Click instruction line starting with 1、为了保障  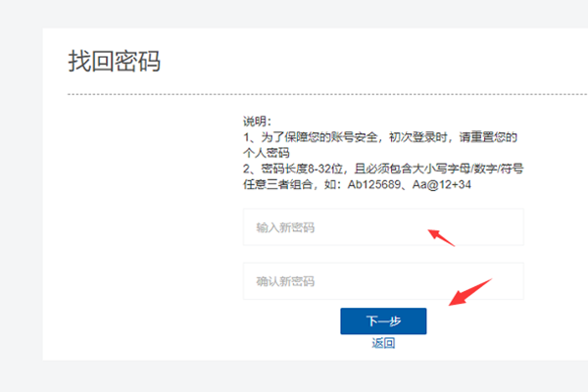pos(380,137)
